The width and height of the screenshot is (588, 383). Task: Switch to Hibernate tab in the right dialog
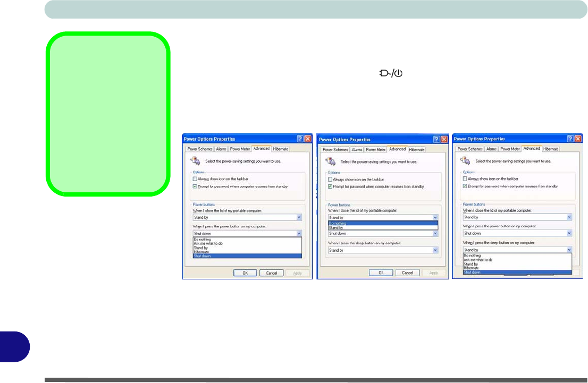tap(550, 149)
